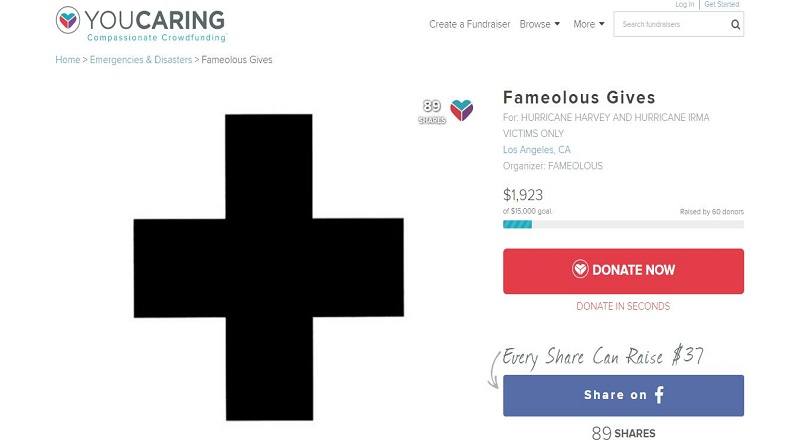Screen dimensions: 800x440
Task: Click the Browse dropdown arrow
Action: pos(557,24)
